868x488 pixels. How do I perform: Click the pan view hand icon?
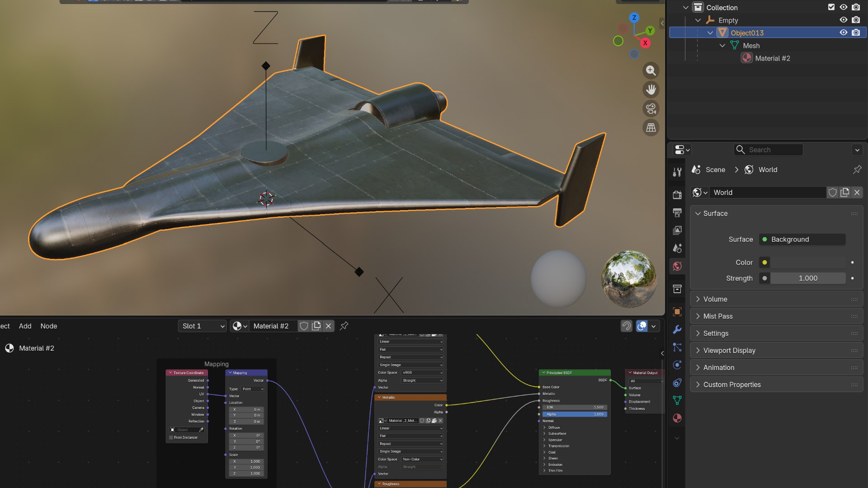[x=651, y=89]
